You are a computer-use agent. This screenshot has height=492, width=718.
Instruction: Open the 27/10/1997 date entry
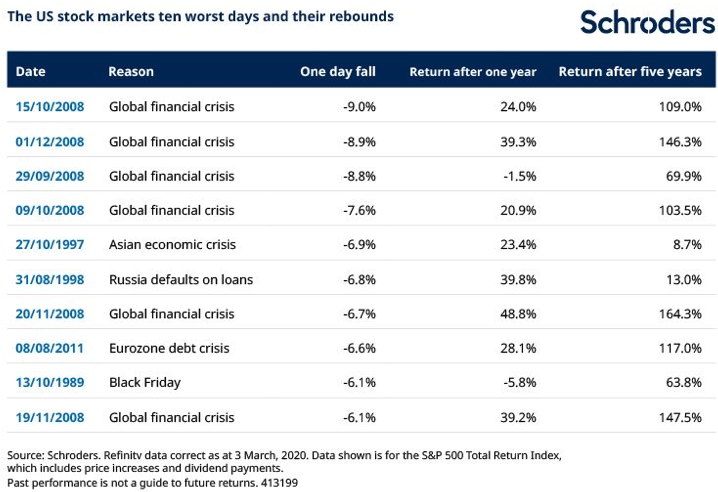(x=50, y=245)
